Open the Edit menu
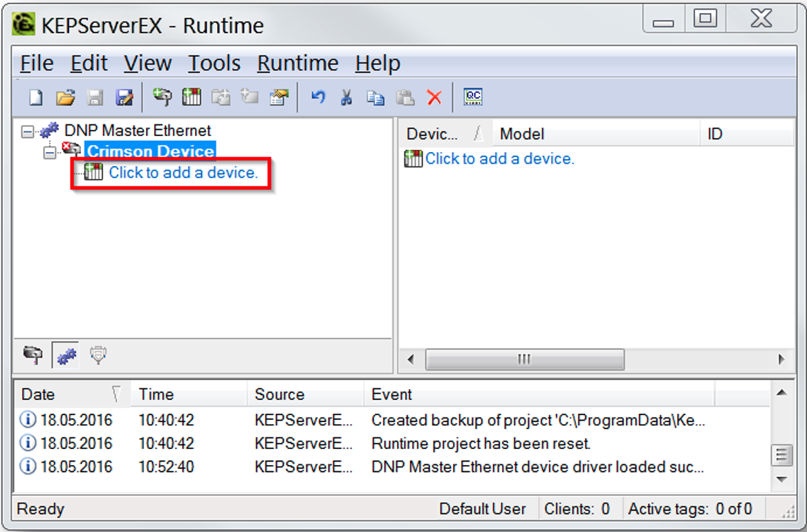The height and width of the screenshot is (532, 807). [89, 64]
